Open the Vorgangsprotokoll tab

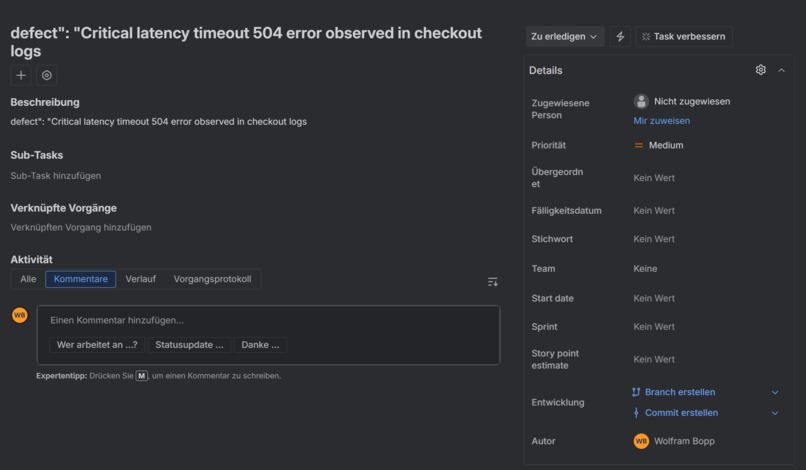click(212, 279)
